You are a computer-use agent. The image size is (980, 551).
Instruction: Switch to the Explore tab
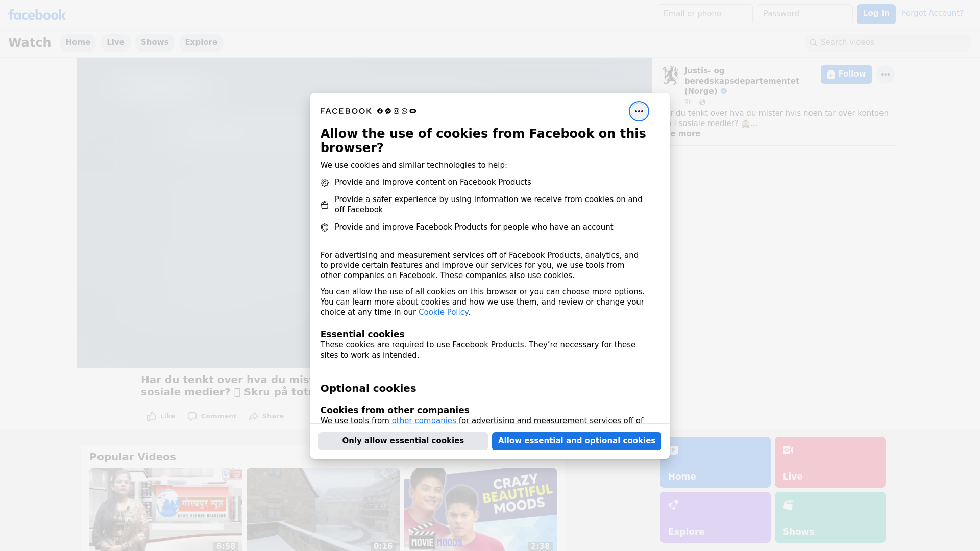tap(201, 42)
